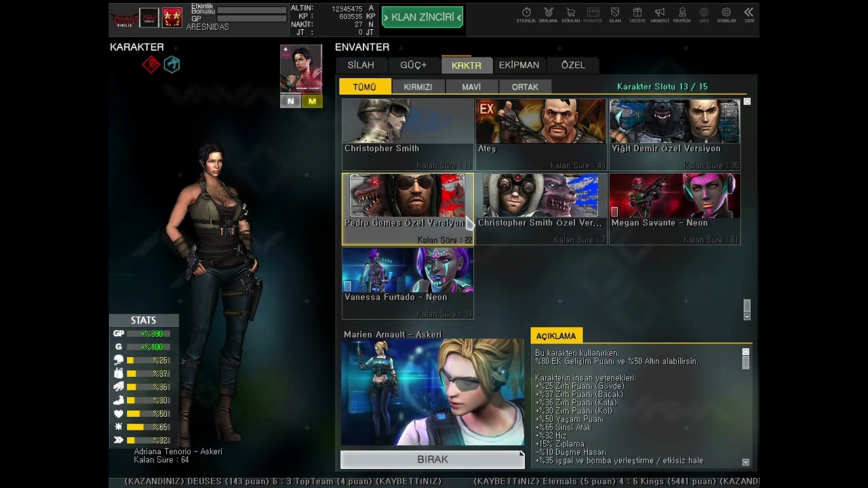Click the two-star rank badge
This screenshot has height=488, width=868.
tap(172, 18)
